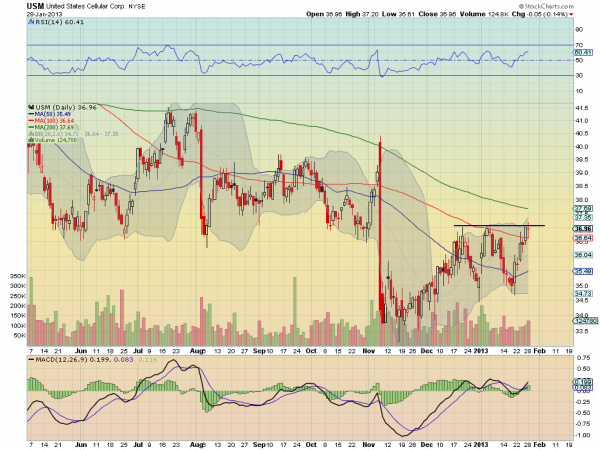Click the candlestick icon beside USM (Daily)

(x=31, y=108)
